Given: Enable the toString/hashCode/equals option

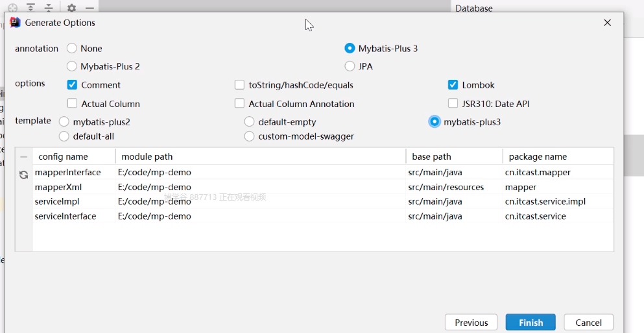Looking at the screenshot, I should (x=240, y=85).
